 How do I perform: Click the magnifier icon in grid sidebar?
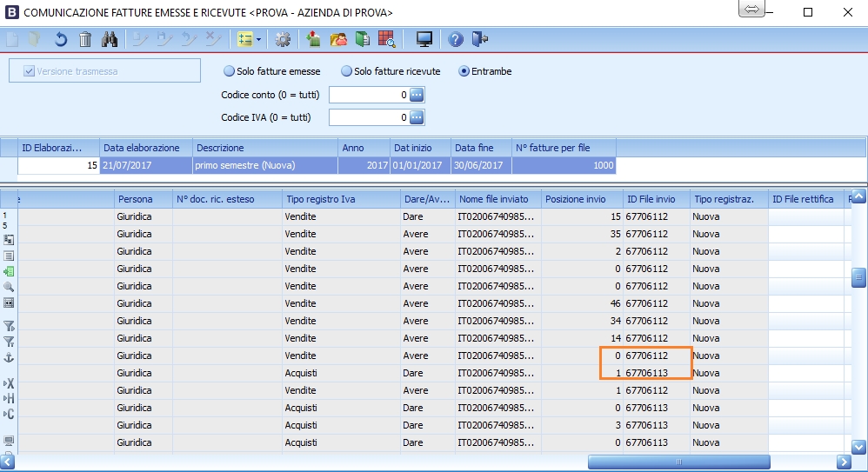pyautogui.click(x=9, y=286)
